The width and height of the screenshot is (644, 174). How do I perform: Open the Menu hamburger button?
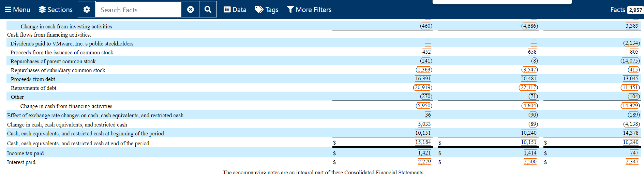[17, 10]
